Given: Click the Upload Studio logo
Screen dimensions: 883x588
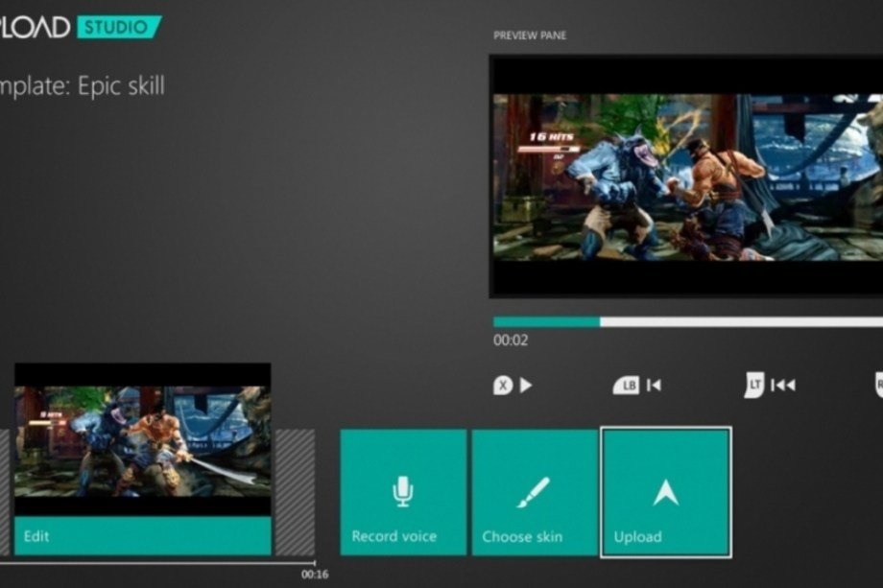Looking at the screenshot, I should pos(80,27).
